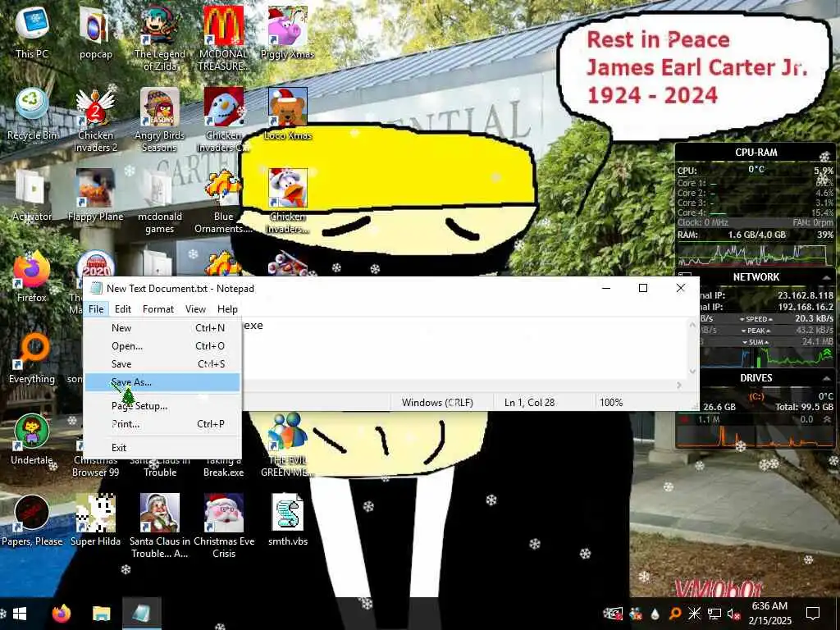Viewport: 840px width, 630px height.
Task: Select the Undertale desktop shortcut
Action: (x=32, y=440)
